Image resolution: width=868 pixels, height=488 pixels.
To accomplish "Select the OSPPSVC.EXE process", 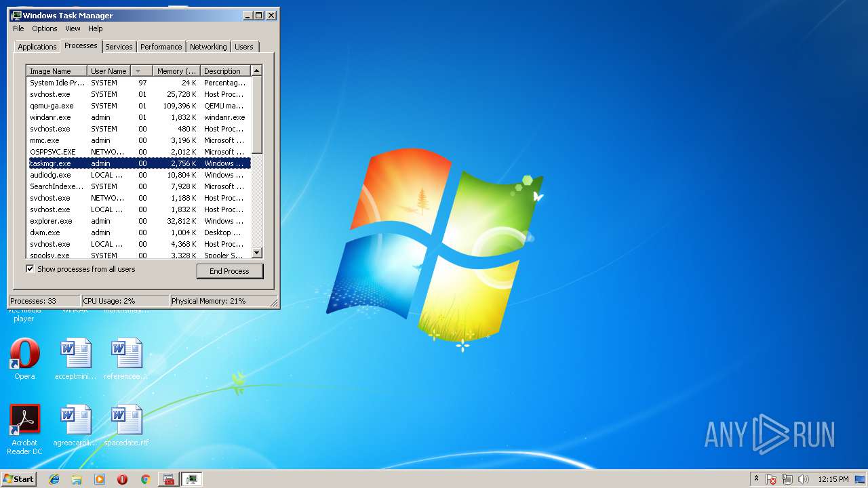I will pos(138,152).
